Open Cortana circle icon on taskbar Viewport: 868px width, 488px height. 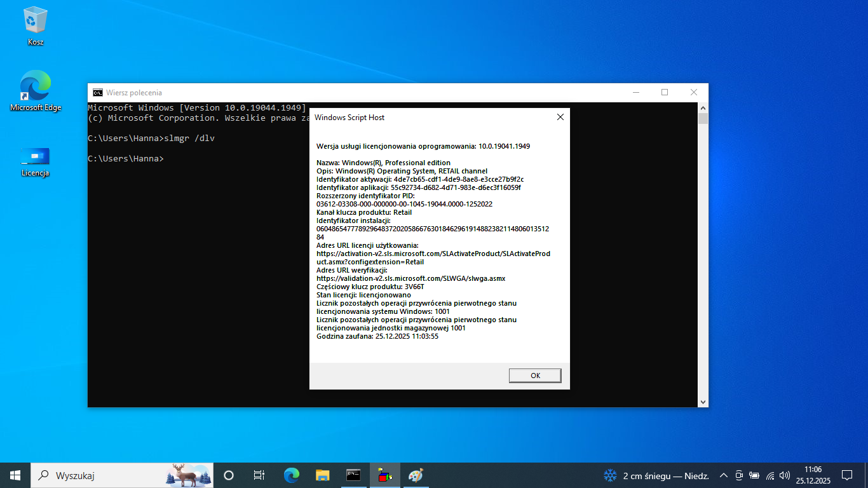coord(229,475)
